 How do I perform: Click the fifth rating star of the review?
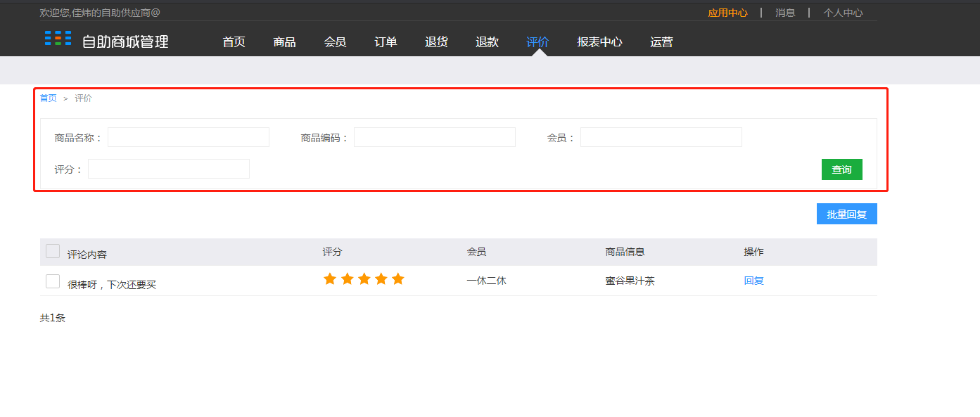[398, 279]
